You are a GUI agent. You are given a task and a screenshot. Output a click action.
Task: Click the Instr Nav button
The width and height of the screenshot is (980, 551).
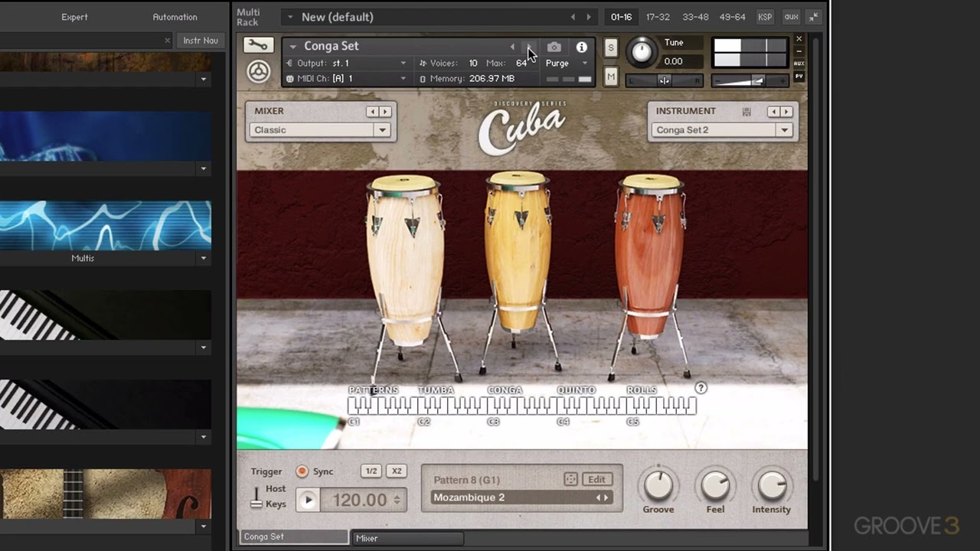[201, 41]
